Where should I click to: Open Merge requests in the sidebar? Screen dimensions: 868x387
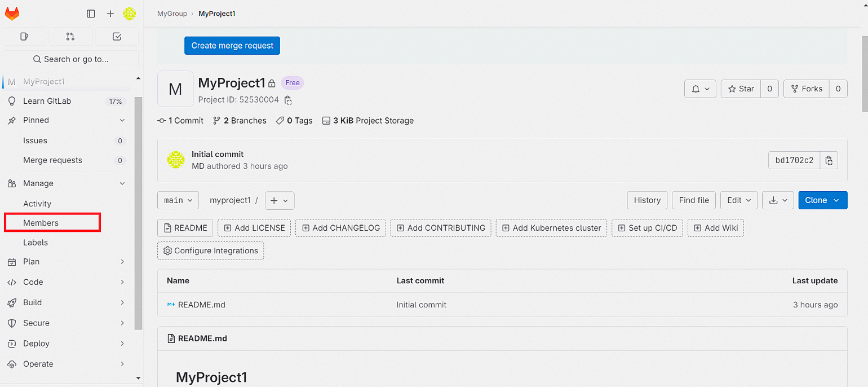click(x=67, y=160)
